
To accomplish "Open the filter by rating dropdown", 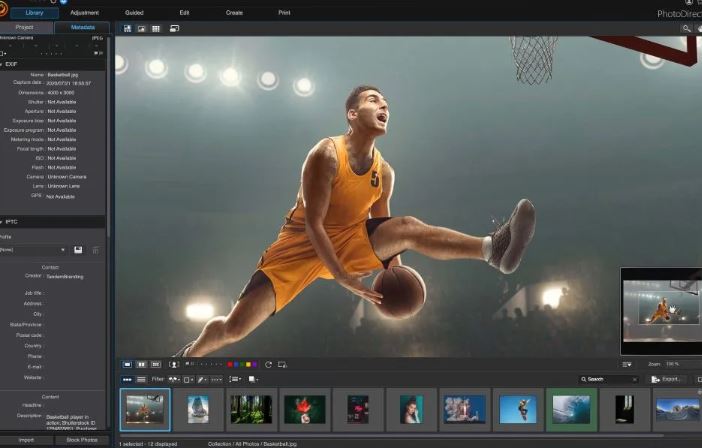I will click(217, 380).
